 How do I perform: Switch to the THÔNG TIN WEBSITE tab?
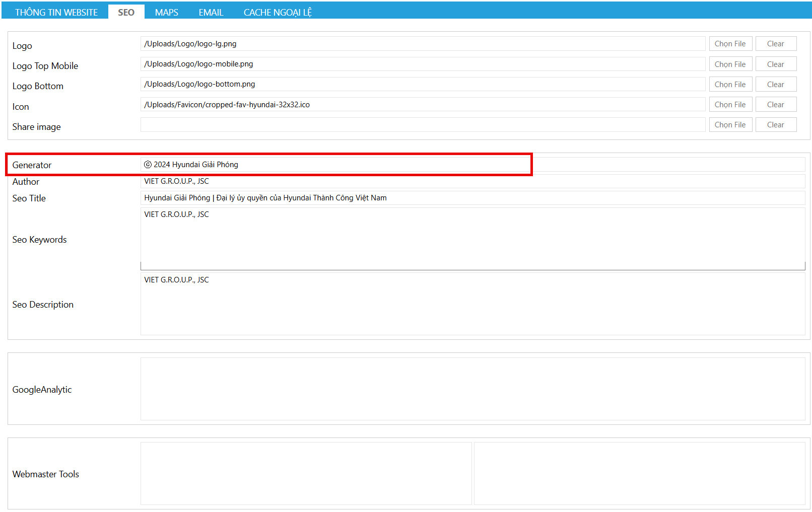(56, 12)
